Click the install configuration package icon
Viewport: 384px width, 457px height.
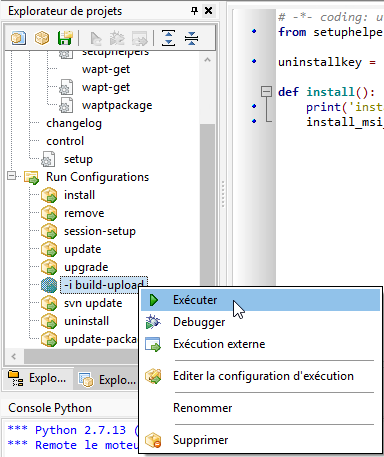click(49, 195)
